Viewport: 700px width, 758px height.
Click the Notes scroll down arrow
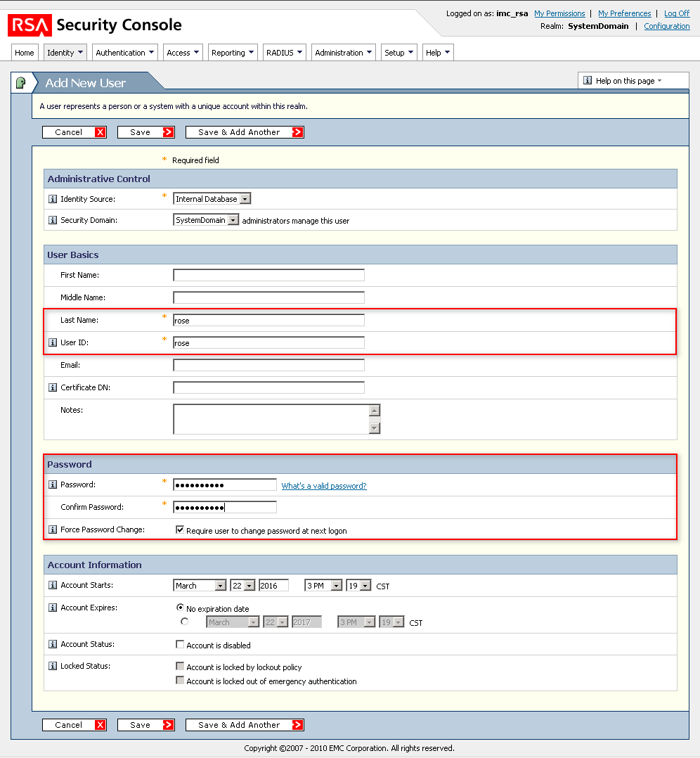click(x=375, y=428)
